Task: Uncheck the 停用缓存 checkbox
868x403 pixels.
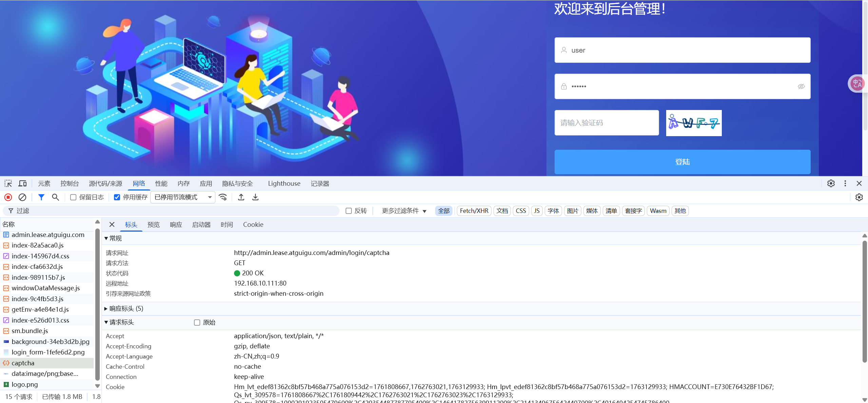Action: [x=117, y=197]
